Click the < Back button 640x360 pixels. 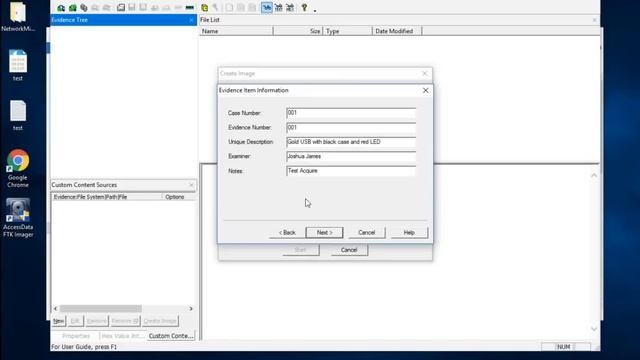tap(287, 232)
